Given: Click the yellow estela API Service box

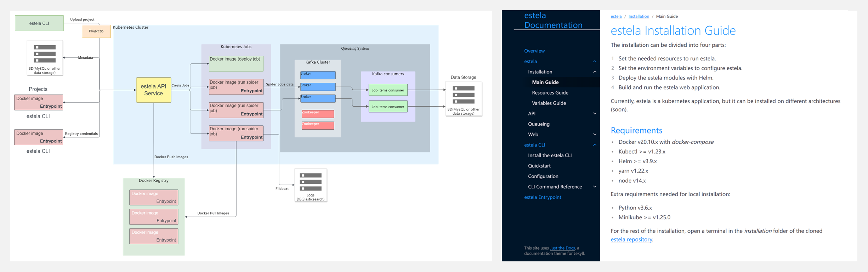Looking at the screenshot, I should point(153,90).
